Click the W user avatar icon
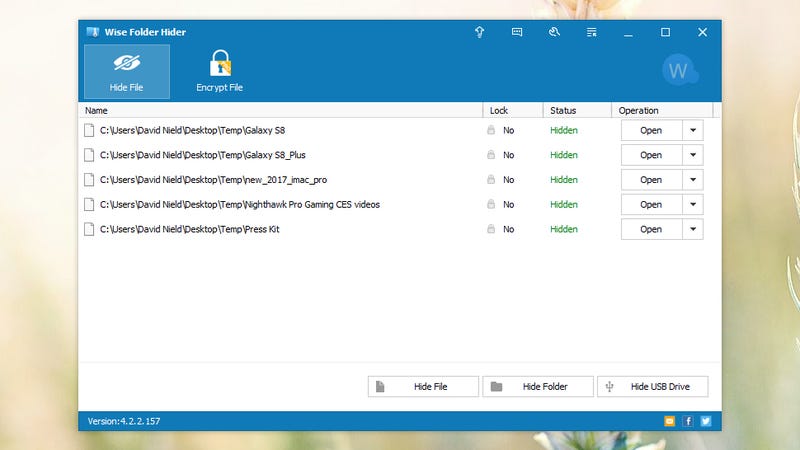This screenshot has height=450, width=800. 680,70
